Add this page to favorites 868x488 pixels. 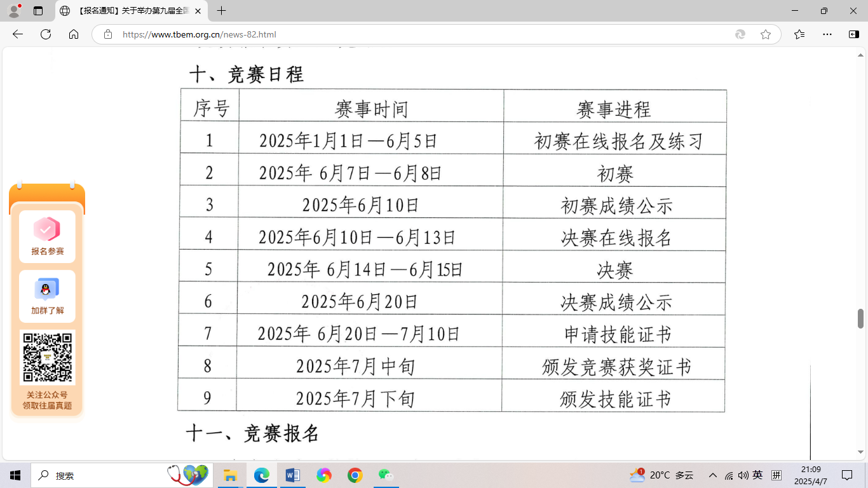(x=766, y=34)
